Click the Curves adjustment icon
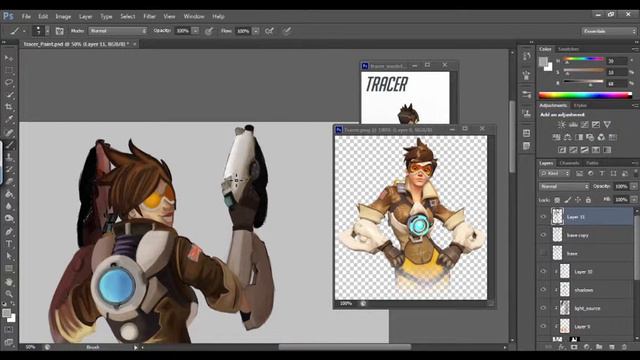The height and width of the screenshot is (360, 640). (584, 124)
